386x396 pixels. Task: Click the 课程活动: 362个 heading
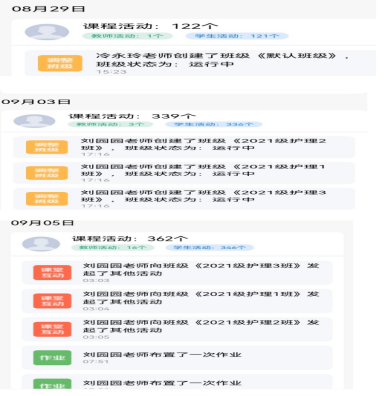pos(130,239)
